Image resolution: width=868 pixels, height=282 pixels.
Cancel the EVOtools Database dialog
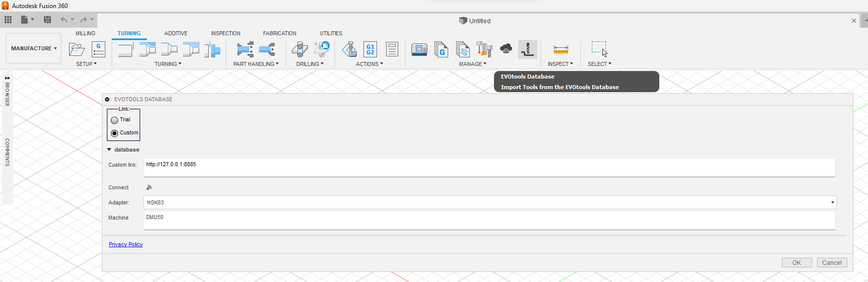click(x=832, y=262)
